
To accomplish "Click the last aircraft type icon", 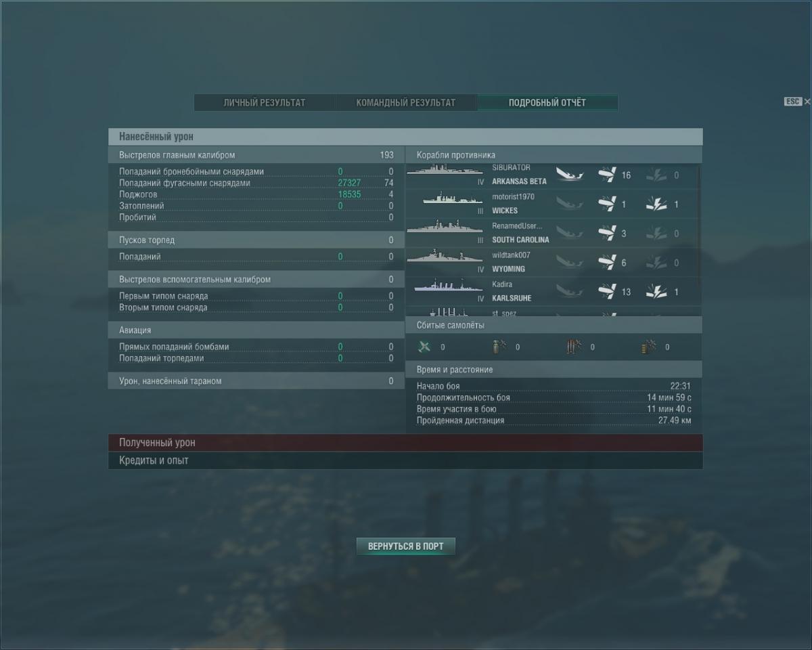I will pyautogui.click(x=648, y=347).
